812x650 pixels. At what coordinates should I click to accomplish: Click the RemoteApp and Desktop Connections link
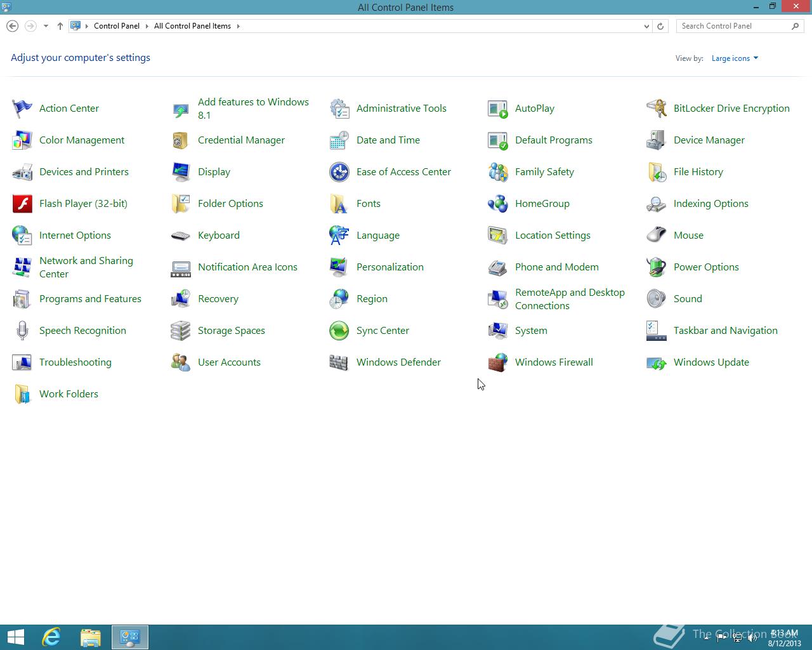(570, 299)
